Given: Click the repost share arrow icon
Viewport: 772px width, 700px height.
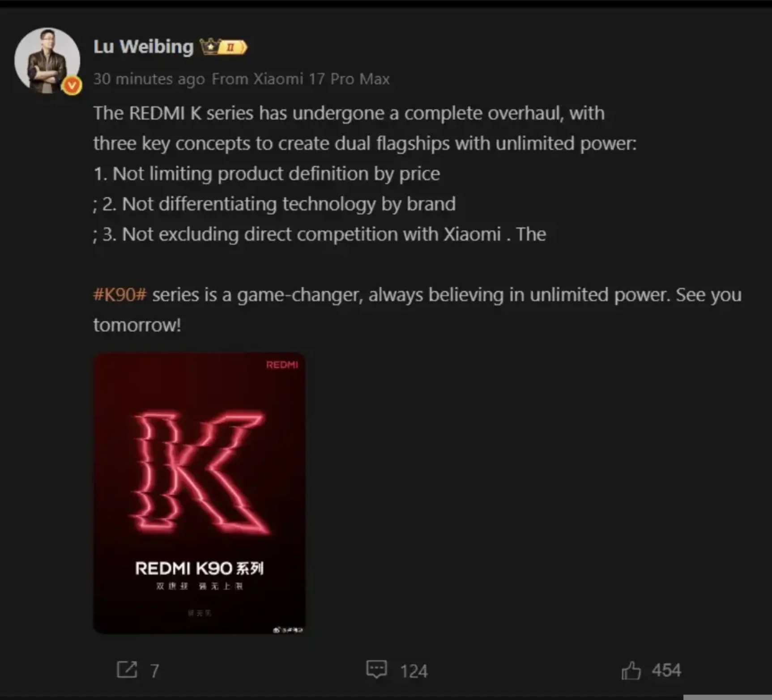Looking at the screenshot, I should (x=127, y=670).
